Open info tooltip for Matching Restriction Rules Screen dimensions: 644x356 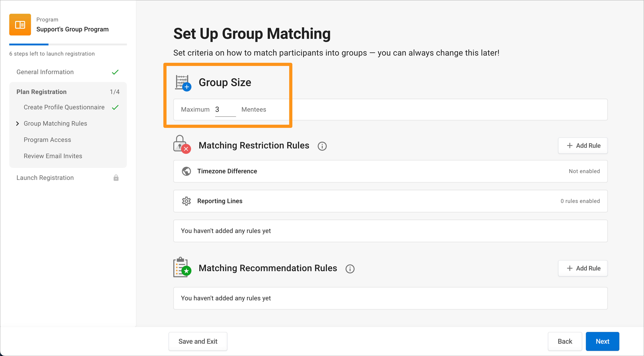(x=322, y=146)
